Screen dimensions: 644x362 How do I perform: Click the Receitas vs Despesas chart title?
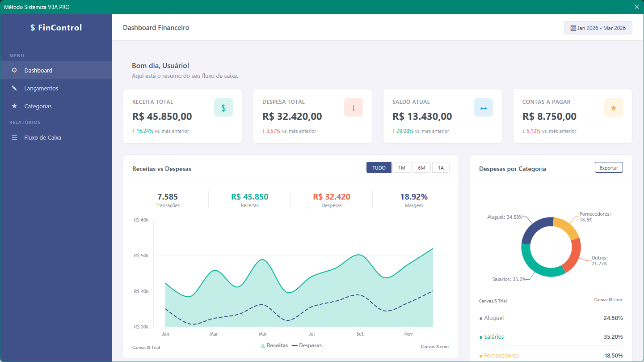[162, 169]
